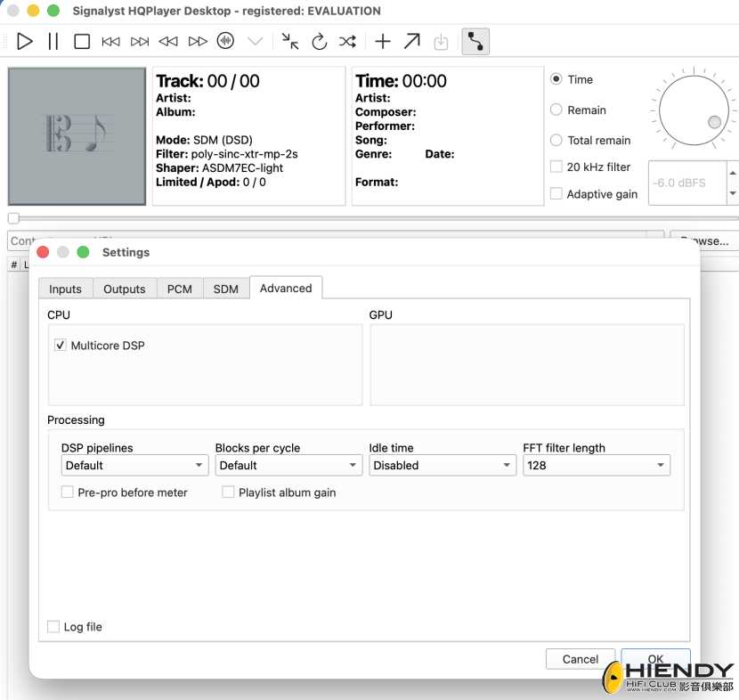Viewport: 739px width, 700px height.
Task: Enable the Log file checkbox
Action: (53, 626)
